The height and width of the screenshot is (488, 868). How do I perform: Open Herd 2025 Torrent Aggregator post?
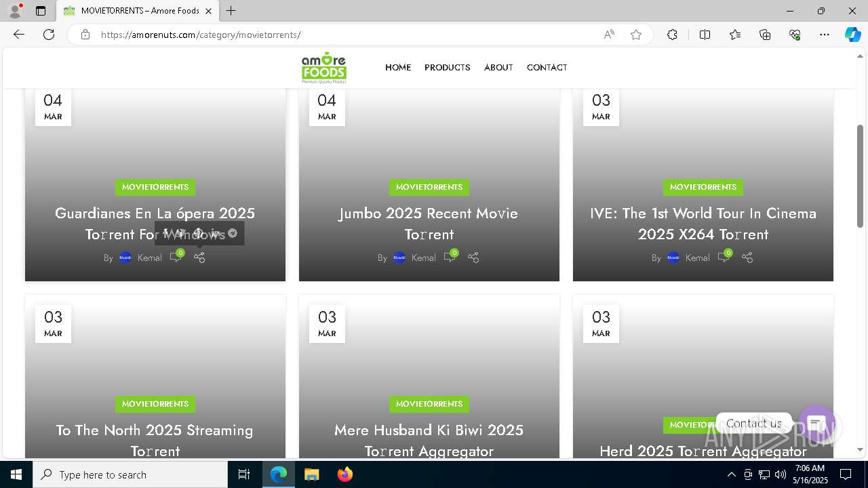pyautogui.click(x=703, y=451)
